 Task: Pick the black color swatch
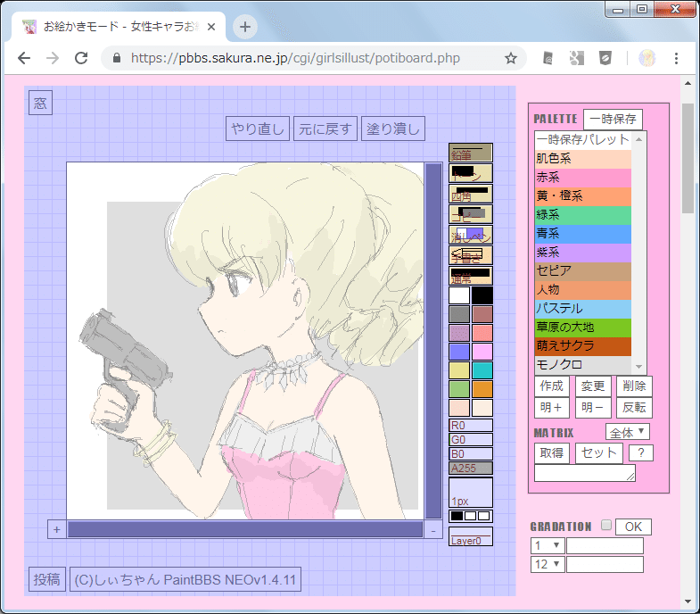pos(482,295)
